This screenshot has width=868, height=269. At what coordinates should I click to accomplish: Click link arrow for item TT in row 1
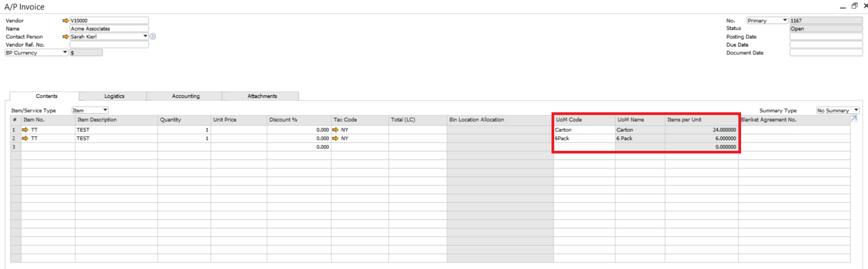[x=25, y=130]
